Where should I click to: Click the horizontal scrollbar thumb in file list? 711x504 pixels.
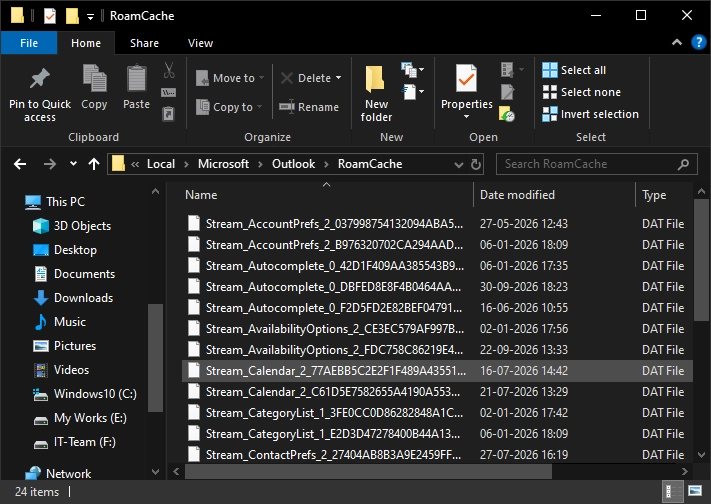click(368, 472)
